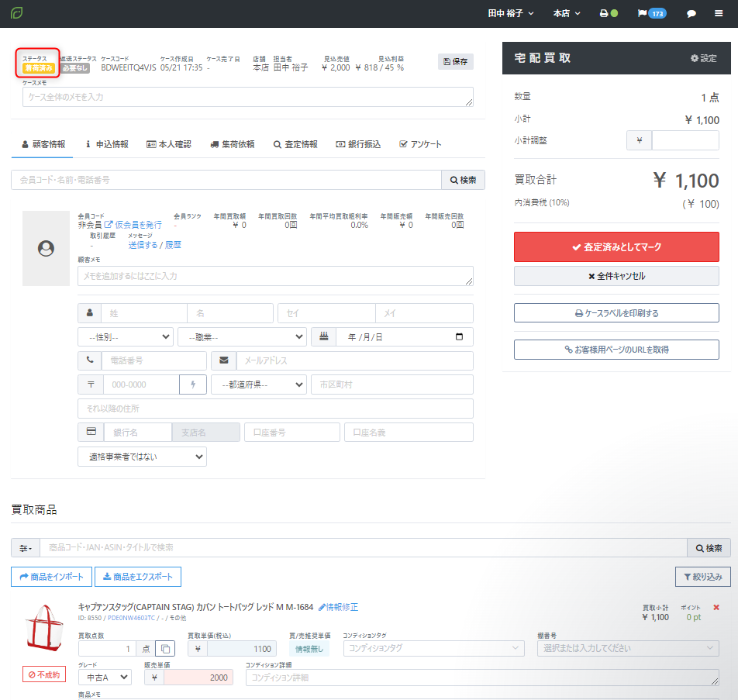The height and width of the screenshot is (700, 738).
Task: Focus the ケースメモ text area
Action: click(x=247, y=97)
